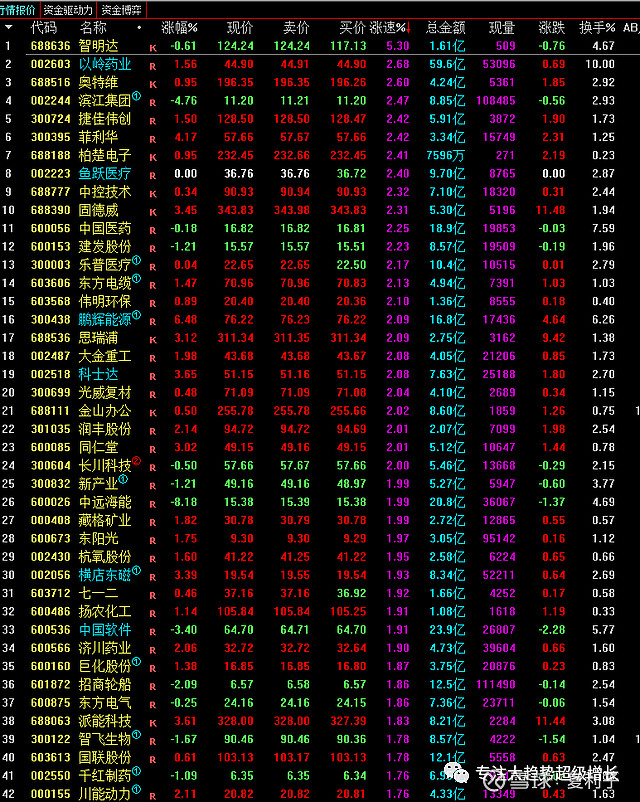Click the R marker in the 鱼跃医疗 row
This screenshot has width=640, height=802.
coord(153,176)
